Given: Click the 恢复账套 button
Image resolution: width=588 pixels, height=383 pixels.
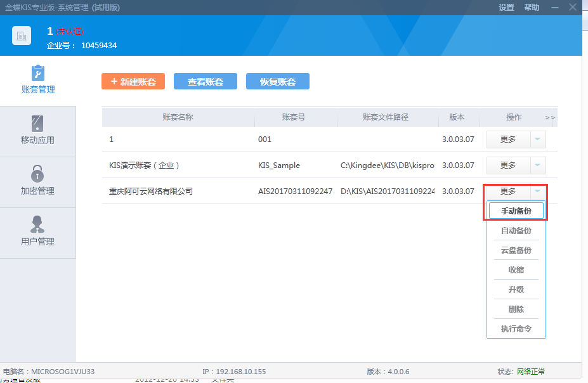Looking at the screenshot, I should (x=277, y=82).
